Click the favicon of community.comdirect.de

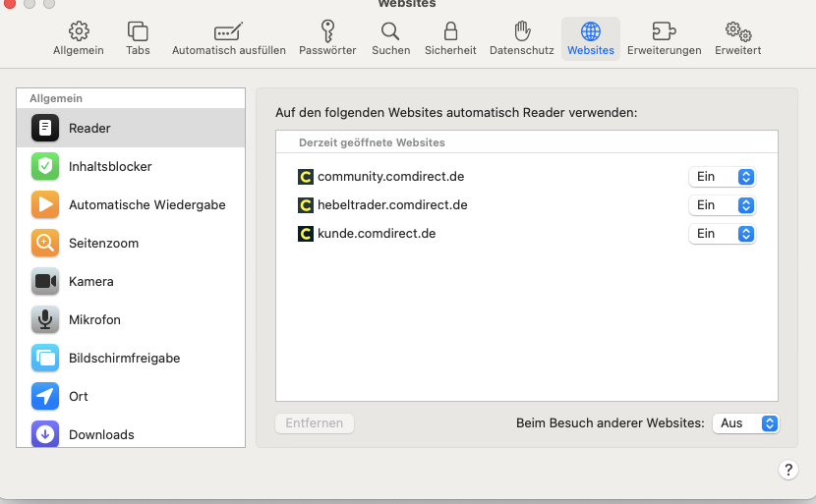click(x=306, y=177)
